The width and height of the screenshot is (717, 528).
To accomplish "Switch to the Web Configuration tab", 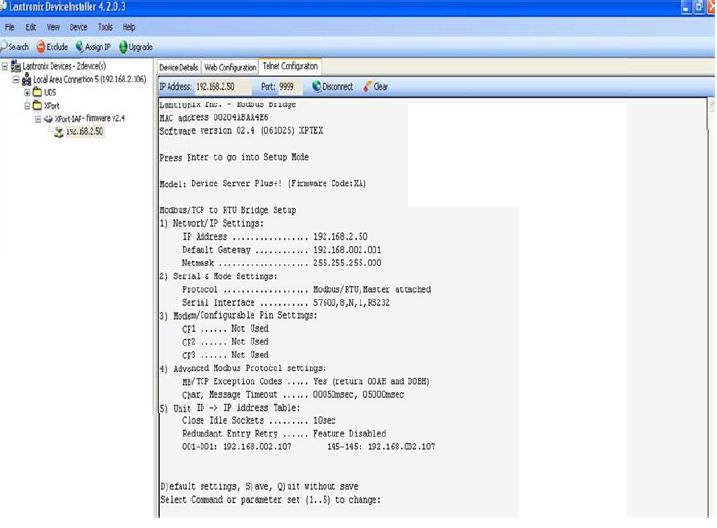I will (230, 67).
